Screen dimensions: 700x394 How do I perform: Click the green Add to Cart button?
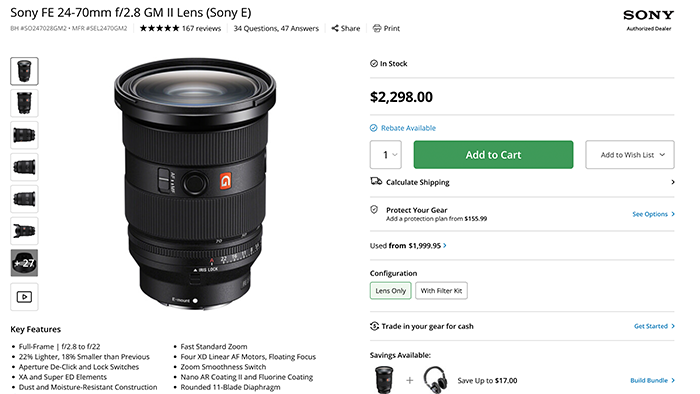click(493, 155)
